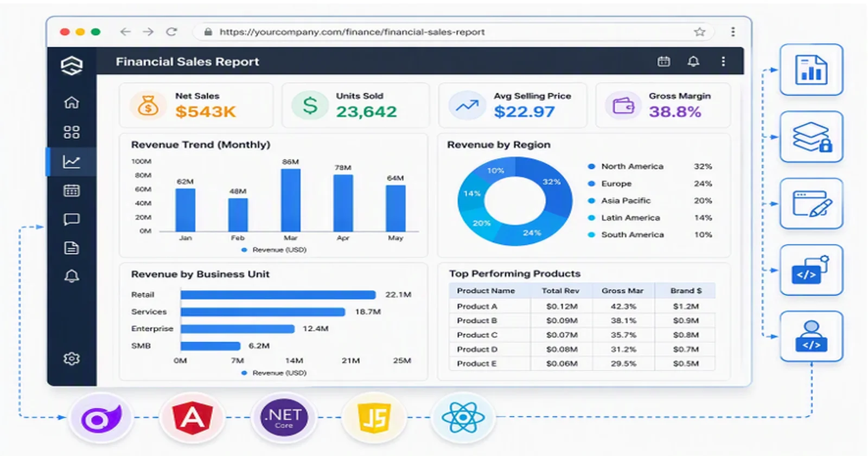Open the browser three-dot menu

733,32
